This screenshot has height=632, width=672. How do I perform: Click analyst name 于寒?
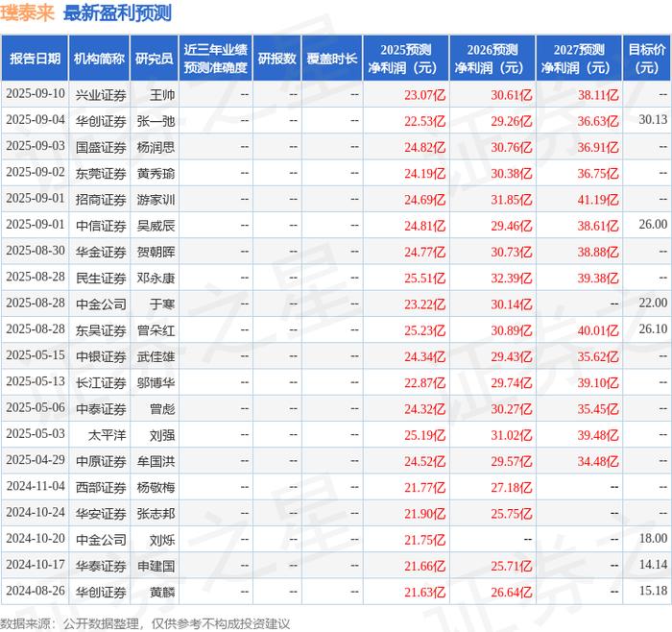coord(162,304)
